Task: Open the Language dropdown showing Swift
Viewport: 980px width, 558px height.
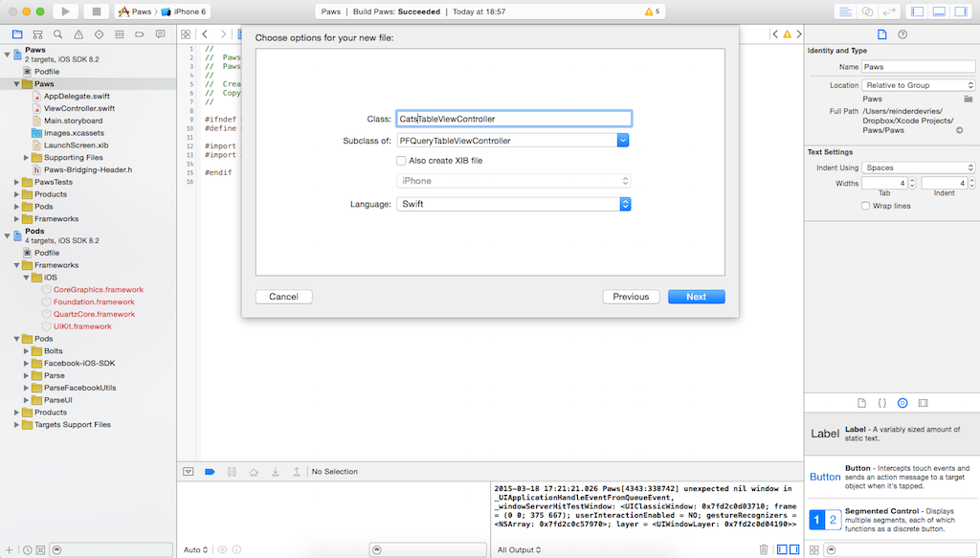Action: click(x=626, y=204)
